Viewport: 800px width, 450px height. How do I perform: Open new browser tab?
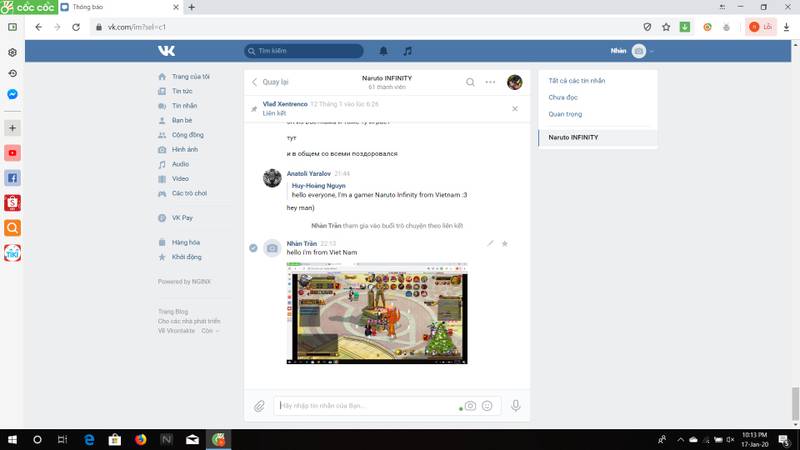[191, 7]
